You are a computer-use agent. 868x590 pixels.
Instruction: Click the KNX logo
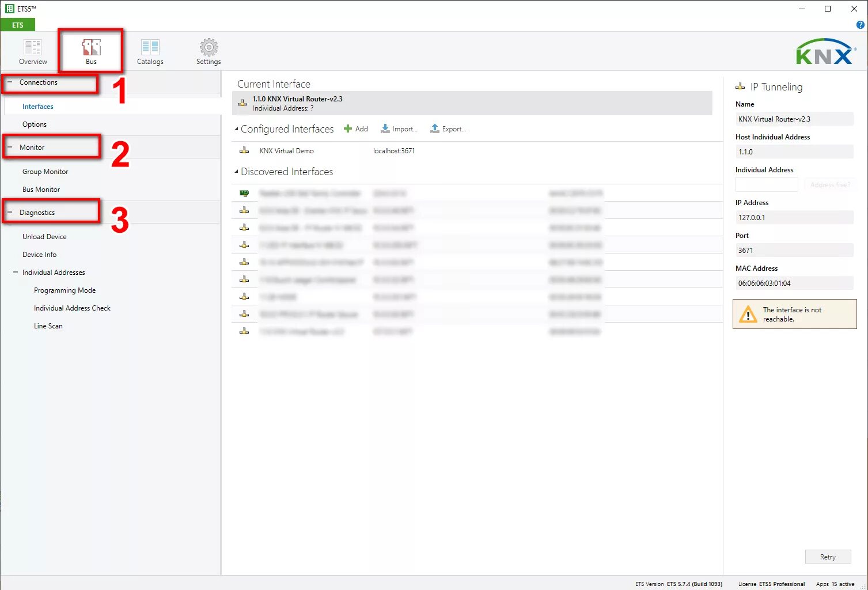coord(826,52)
